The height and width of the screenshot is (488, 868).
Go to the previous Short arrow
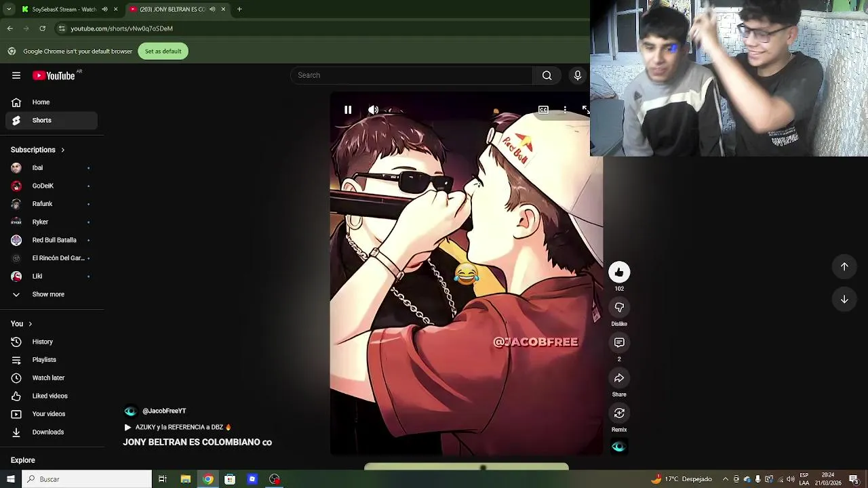point(844,266)
